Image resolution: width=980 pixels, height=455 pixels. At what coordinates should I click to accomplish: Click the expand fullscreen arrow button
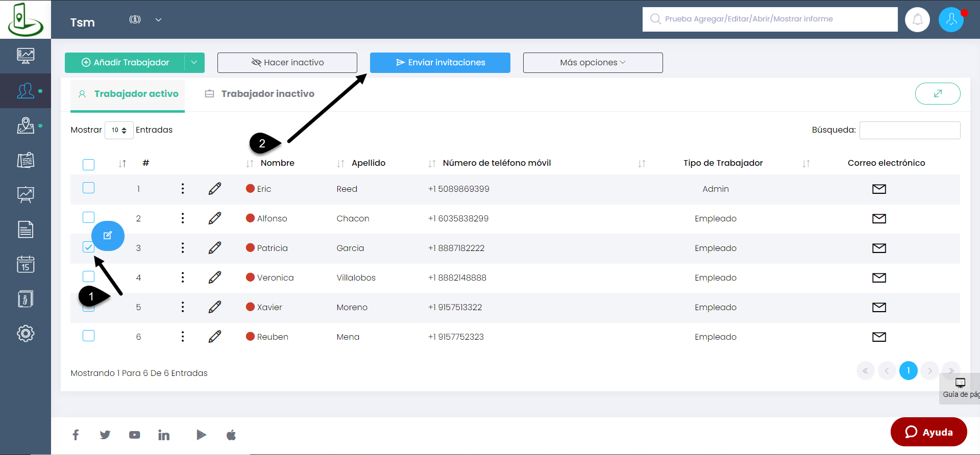click(937, 93)
